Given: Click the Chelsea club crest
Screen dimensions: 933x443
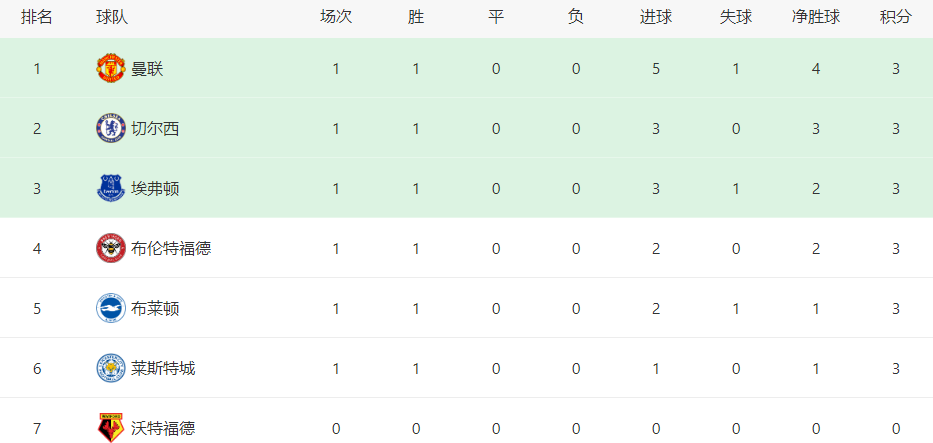Looking at the screenshot, I should coord(111,128).
